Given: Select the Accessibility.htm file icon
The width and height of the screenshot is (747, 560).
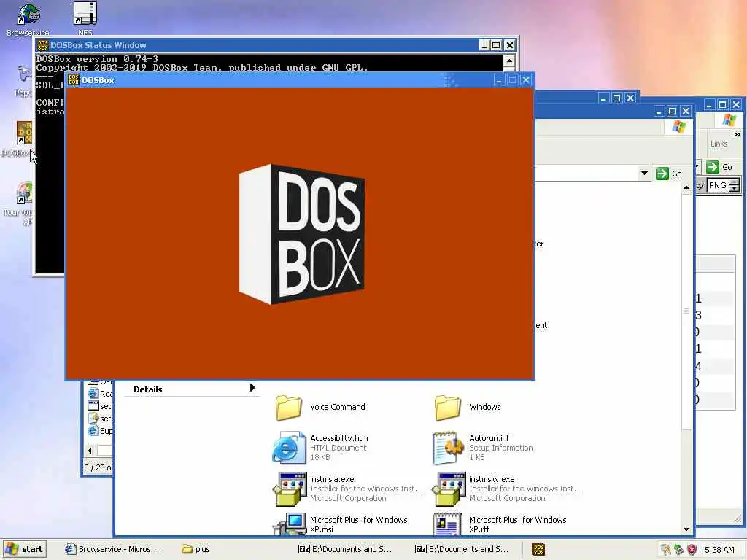Looking at the screenshot, I should pos(289,448).
